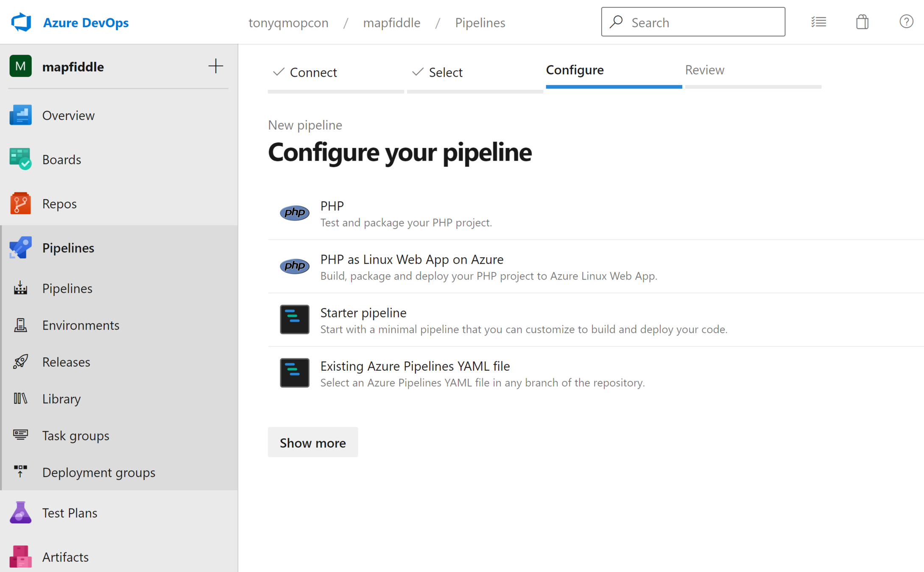Screen dimensions: 924x572
Task: Click the tonyqmopcon breadcrumb link
Action: point(288,22)
